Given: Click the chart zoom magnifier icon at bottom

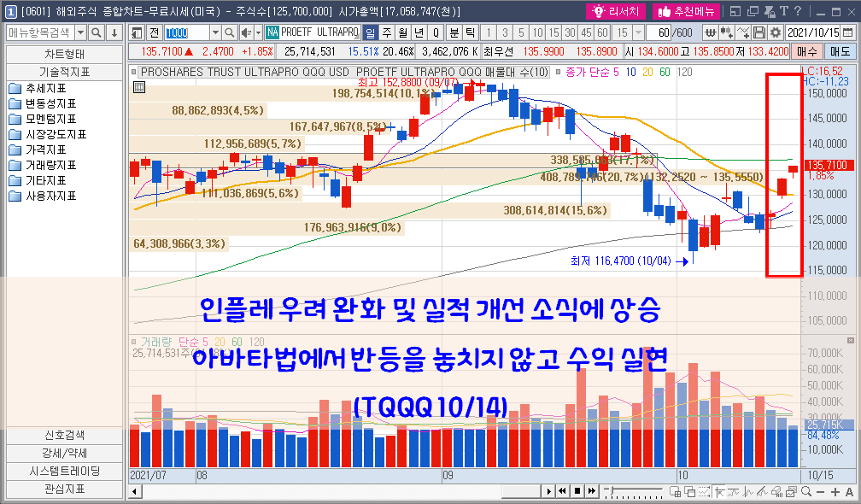Looking at the screenshot, I should 806,491.
